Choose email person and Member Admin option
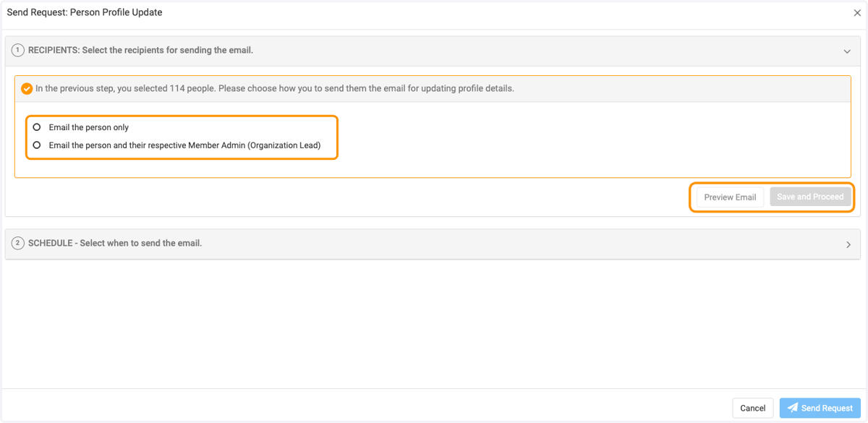The width and height of the screenshot is (868, 423). pos(37,145)
